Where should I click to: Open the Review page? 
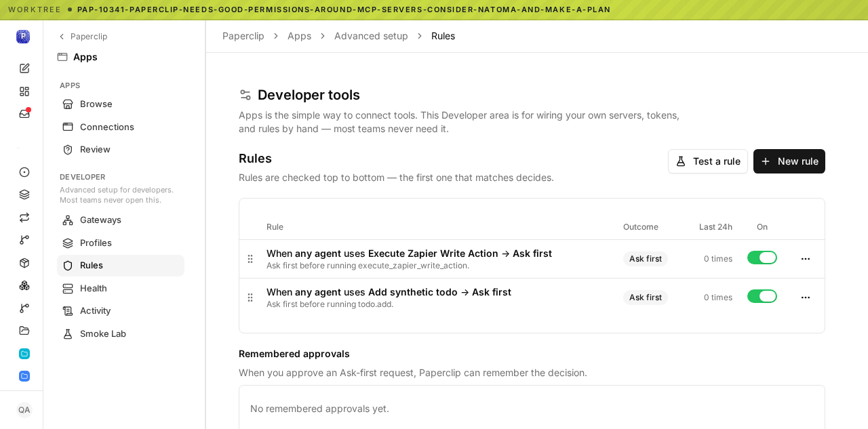point(121,150)
